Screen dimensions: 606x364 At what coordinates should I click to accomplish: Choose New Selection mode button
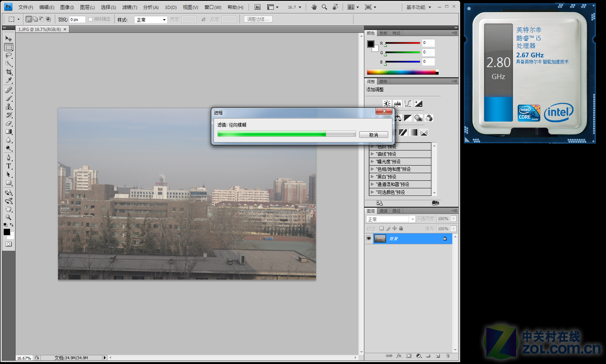(x=29, y=19)
